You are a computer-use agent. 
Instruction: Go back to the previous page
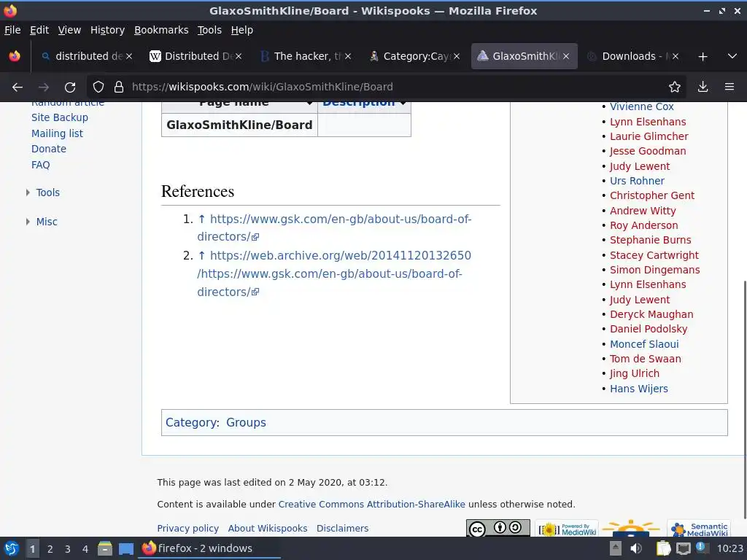[18, 87]
